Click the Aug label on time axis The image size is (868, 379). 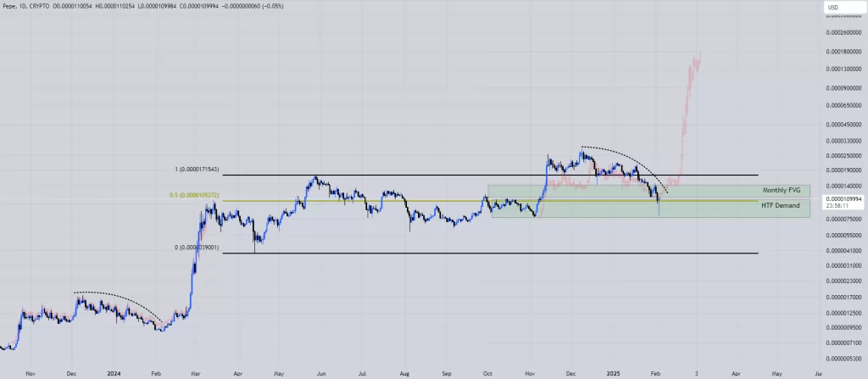404,372
